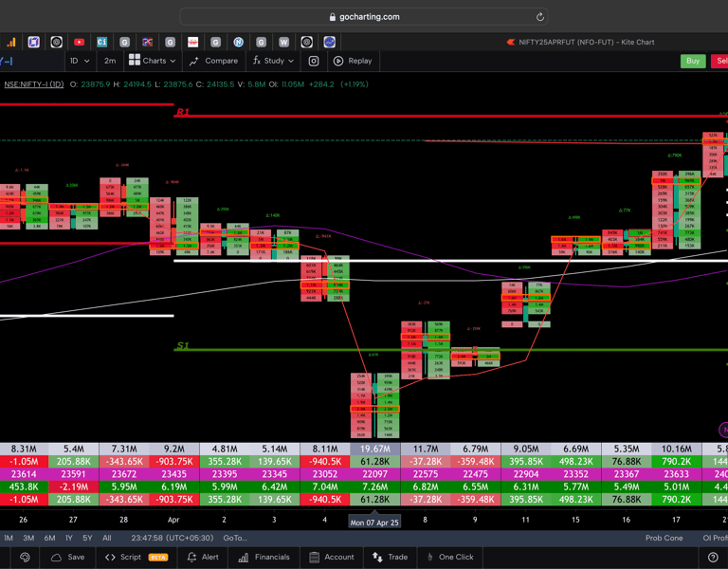The width and height of the screenshot is (728, 569).
Task: Open the help question-mark icon
Action: coord(713,557)
